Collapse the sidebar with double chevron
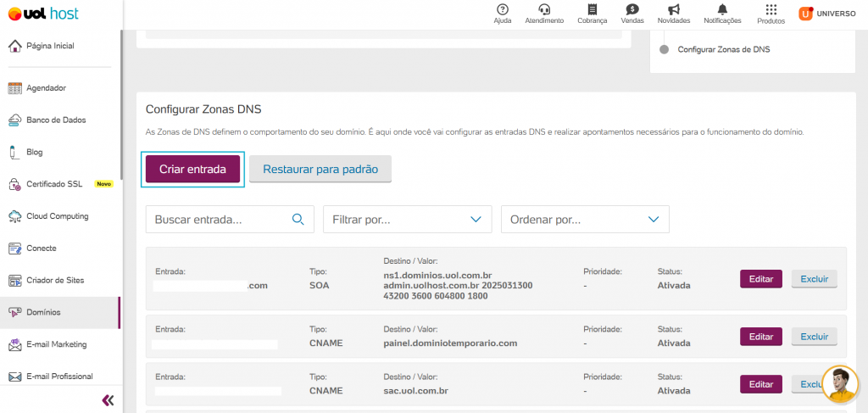 108,400
